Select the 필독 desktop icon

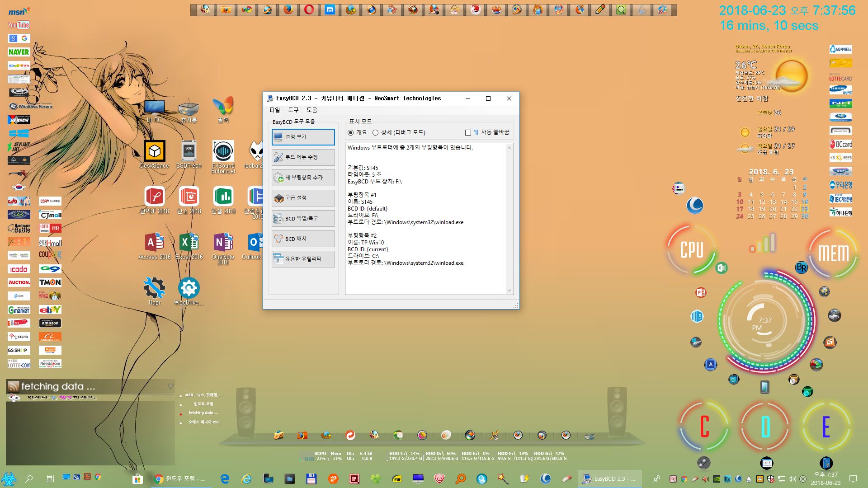pyautogui.click(x=223, y=110)
